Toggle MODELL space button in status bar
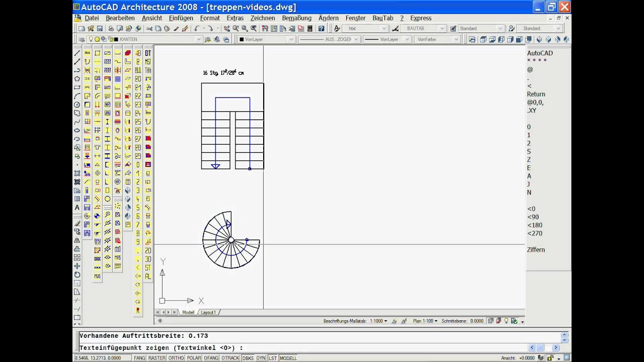 (x=288, y=358)
